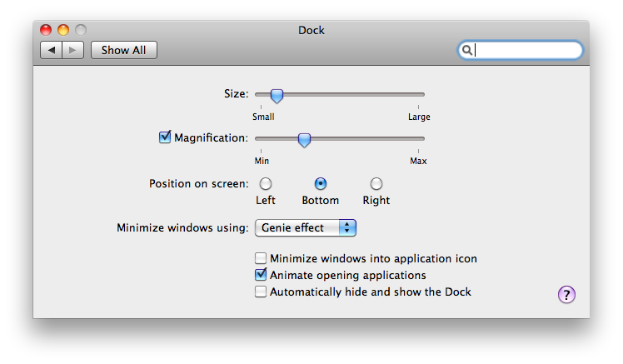Disable the Magnification checkbox
Screen dimensions: 623x364
click(x=164, y=137)
